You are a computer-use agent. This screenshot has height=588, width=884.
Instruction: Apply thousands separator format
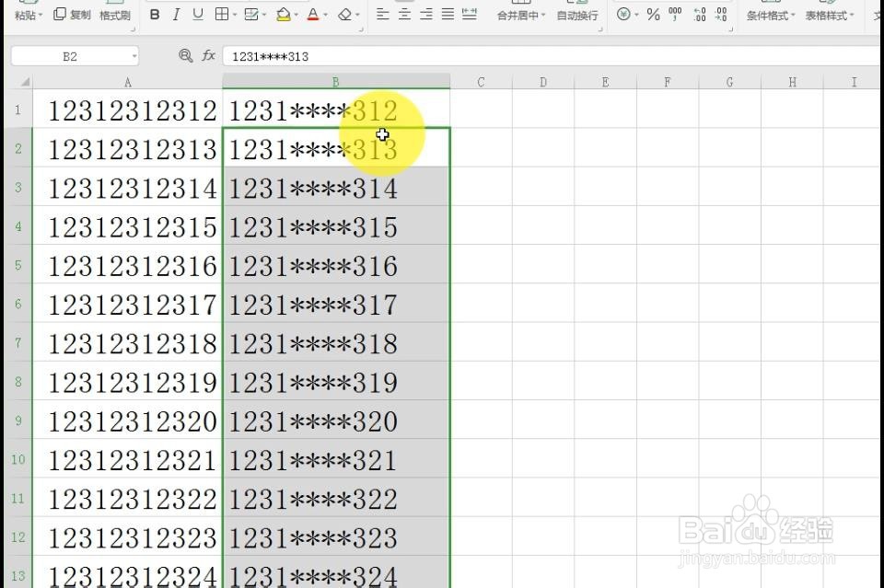coord(675,14)
